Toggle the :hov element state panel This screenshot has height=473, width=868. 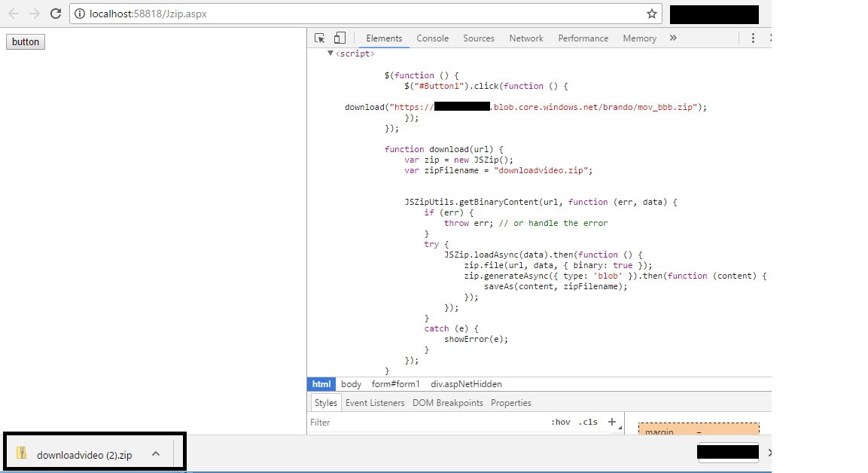coord(561,423)
